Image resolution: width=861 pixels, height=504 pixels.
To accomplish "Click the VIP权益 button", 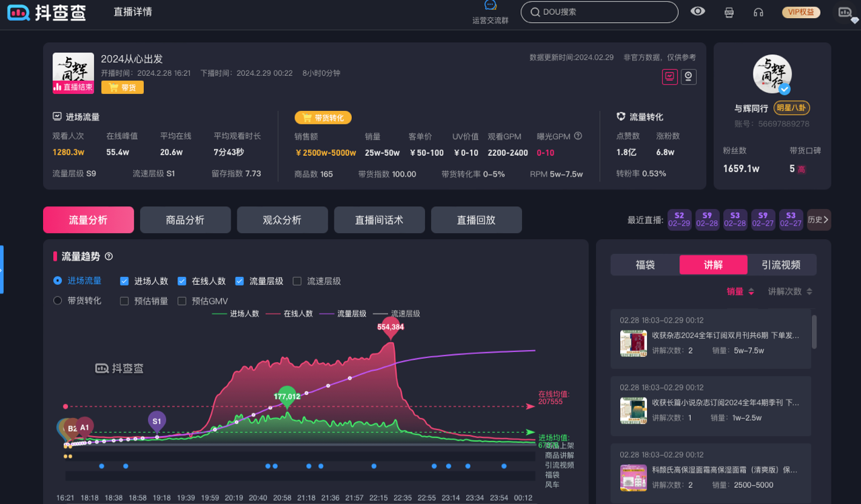I will point(801,12).
